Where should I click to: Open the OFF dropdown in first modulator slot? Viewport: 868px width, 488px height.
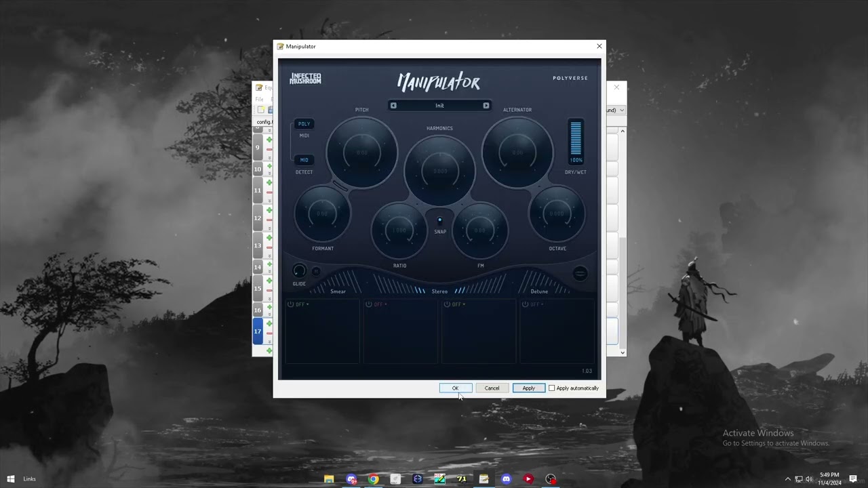point(302,304)
